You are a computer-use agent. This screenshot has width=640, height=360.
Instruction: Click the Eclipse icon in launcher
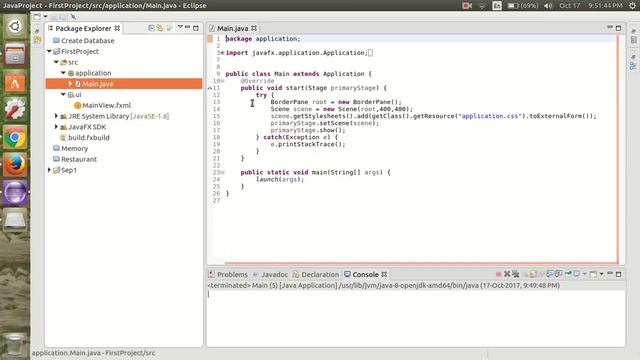[x=15, y=192]
